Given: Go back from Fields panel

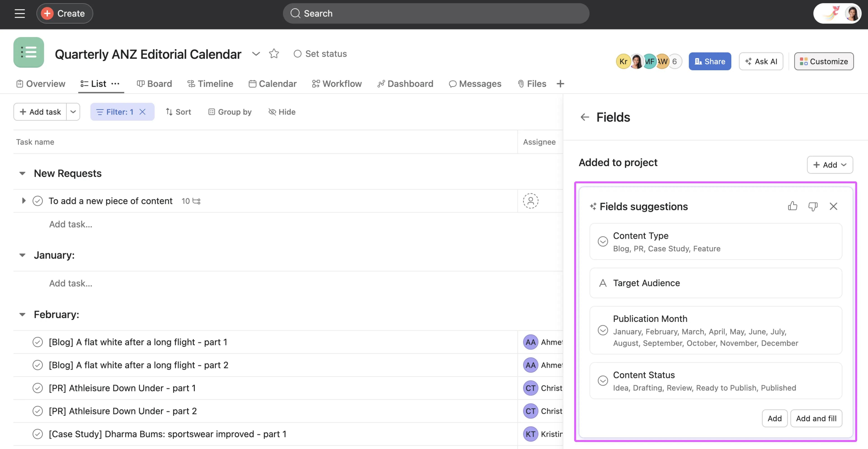Looking at the screenshot, I should pyautogui.click(x=585, y=117).
